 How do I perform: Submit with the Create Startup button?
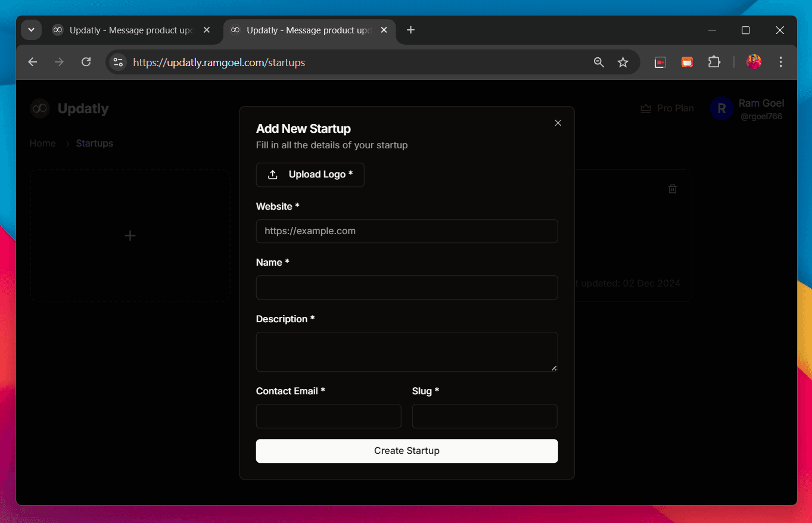tap(407, 451)
